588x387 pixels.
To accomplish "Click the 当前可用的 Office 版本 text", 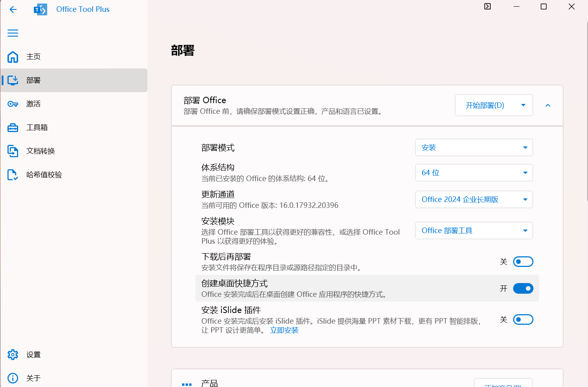I will pyautogui.click(x=270, y=206).
